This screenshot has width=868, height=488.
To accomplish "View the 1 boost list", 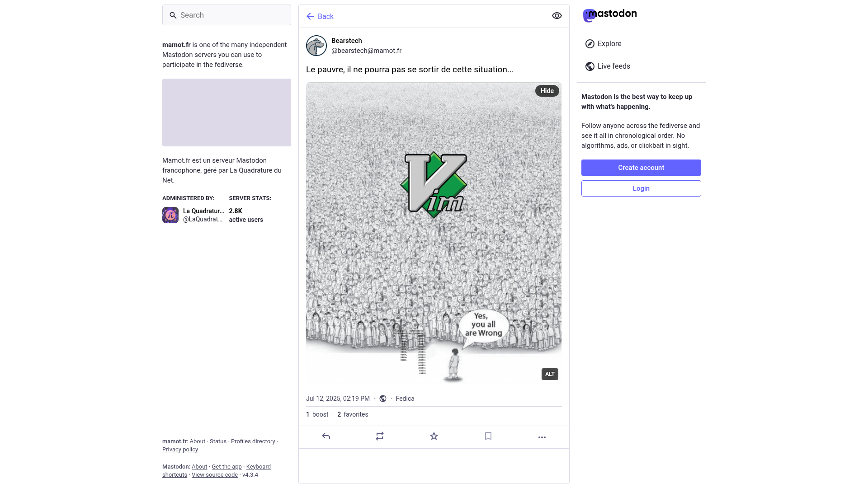I will tap(317, 414).
